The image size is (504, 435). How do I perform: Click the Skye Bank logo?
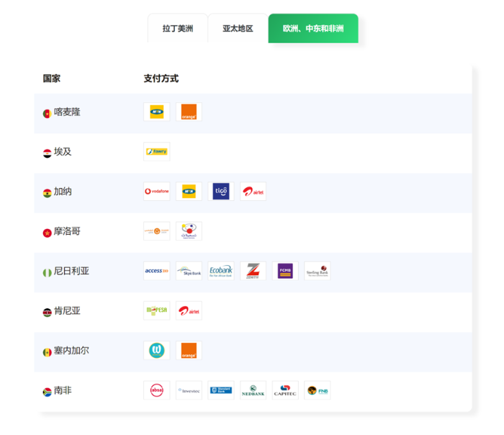(x=189, y=271)
